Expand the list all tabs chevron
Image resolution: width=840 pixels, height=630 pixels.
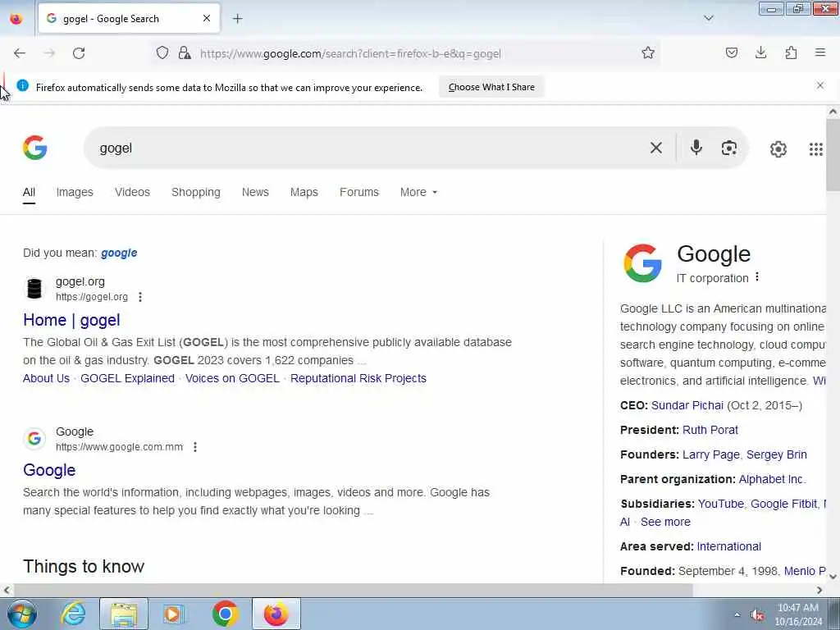tap(708, 18)
